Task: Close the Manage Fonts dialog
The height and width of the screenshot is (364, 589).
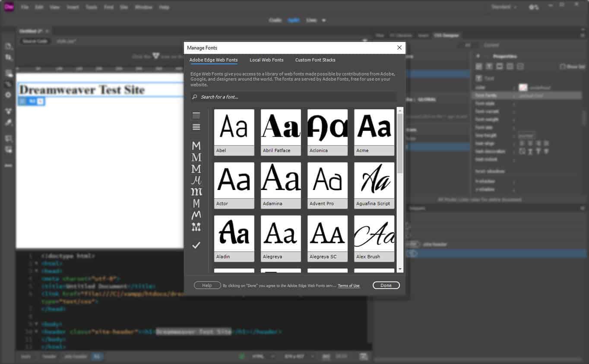Action: click(399, 47)
